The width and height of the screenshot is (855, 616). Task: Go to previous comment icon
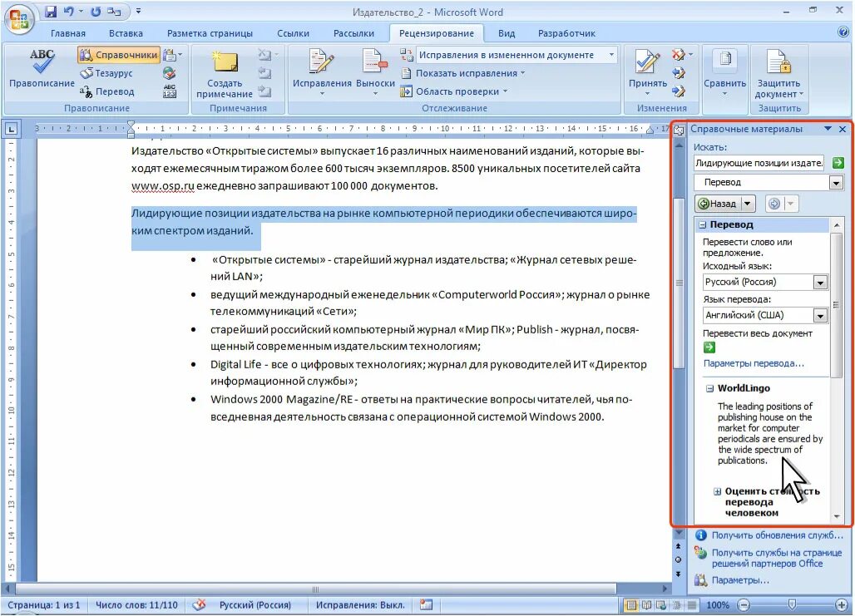tap(264, 72)
